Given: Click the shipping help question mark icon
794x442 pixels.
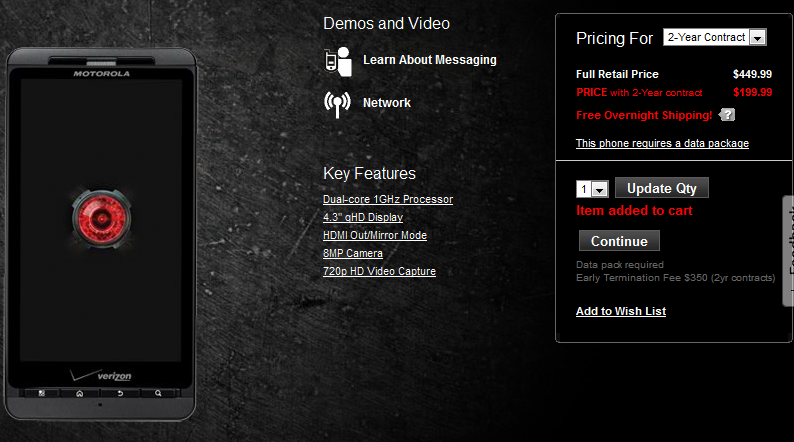Looking at the screenshot, I should click(727, 115).
